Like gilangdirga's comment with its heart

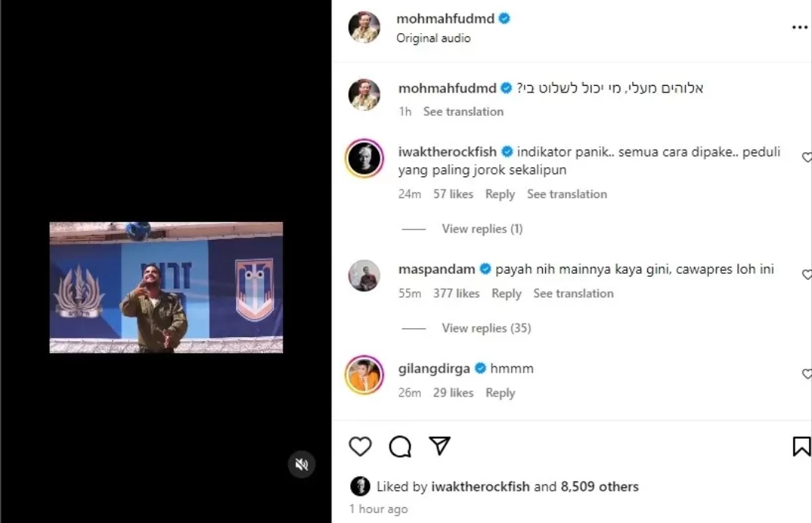point(806,374)
